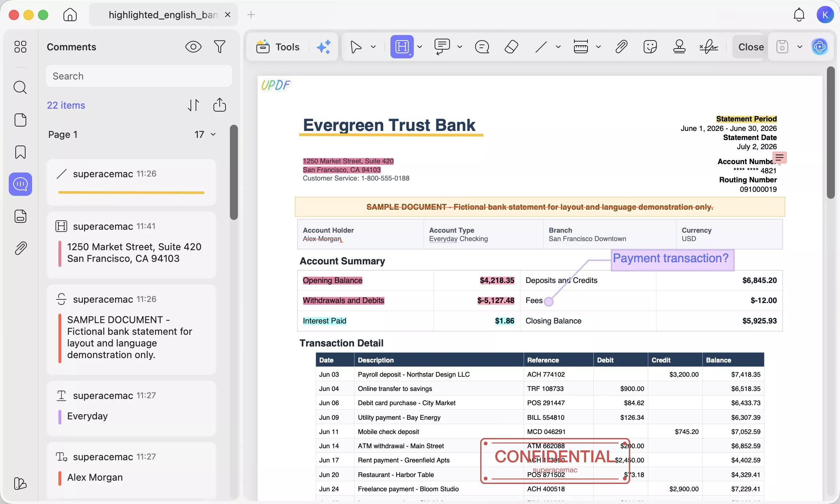Select the SAMPLE DOCUMENT strikethrough comment
This screenshot has width=840, height=504.
pyautogui.click(x=131, y=330)
